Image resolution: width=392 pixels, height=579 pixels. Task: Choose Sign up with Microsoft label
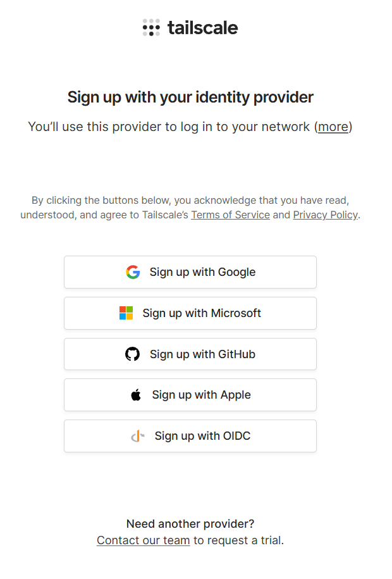202,313
